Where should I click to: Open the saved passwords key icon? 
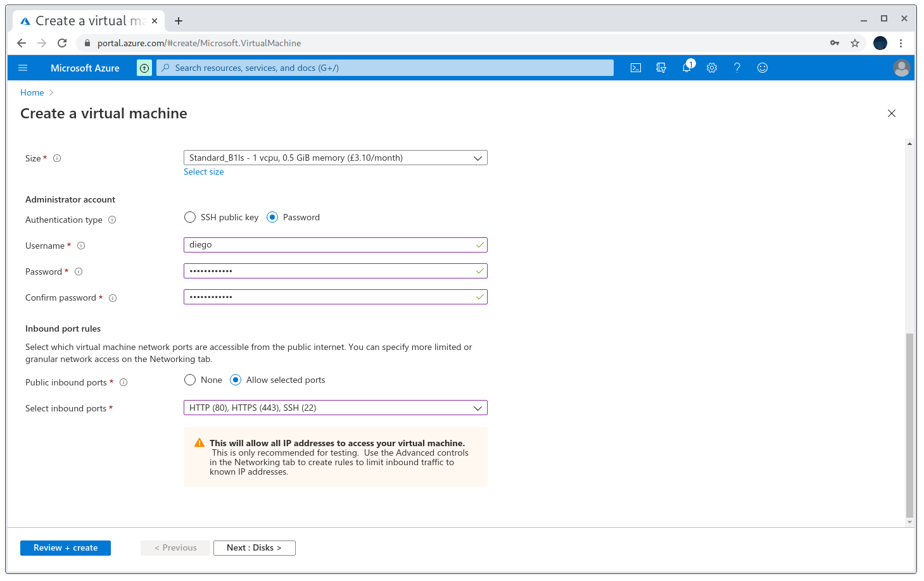pyautogui.click(x=835, y=43)
